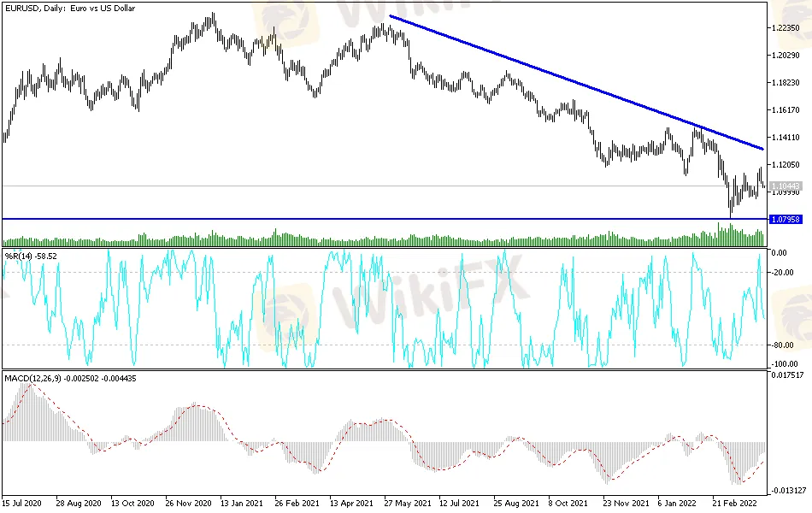
Task: Click the 1.20290 price axis value
Action: pos(786,55)
